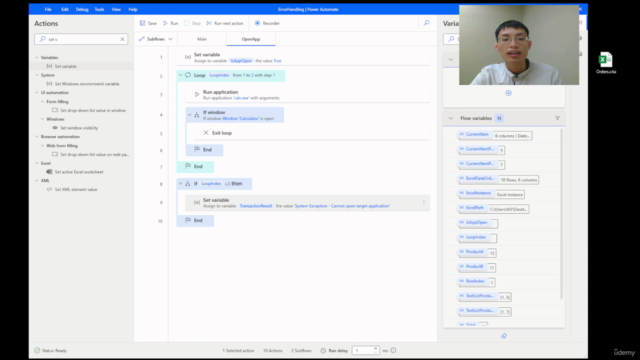Clear the actions search box with X

122,39
